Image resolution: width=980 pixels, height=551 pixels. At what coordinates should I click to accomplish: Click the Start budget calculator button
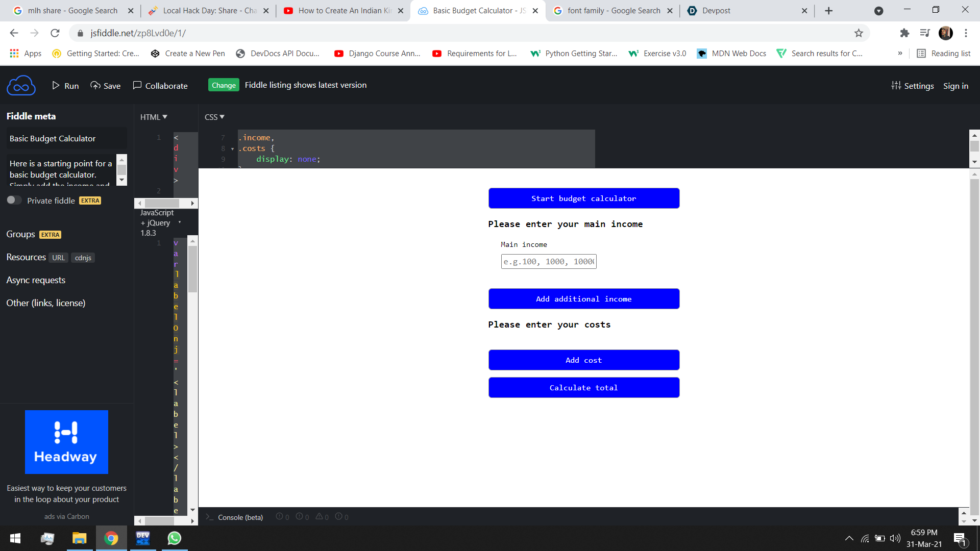pyautogui.click(x=583, y=198)
